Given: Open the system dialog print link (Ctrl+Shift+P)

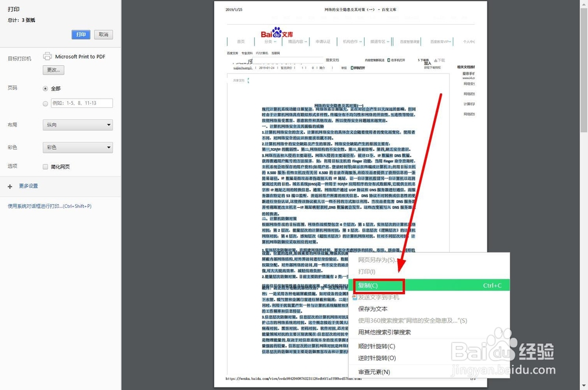Looking at the screenshot, I should pyautogui.click(x=49, y=206).
